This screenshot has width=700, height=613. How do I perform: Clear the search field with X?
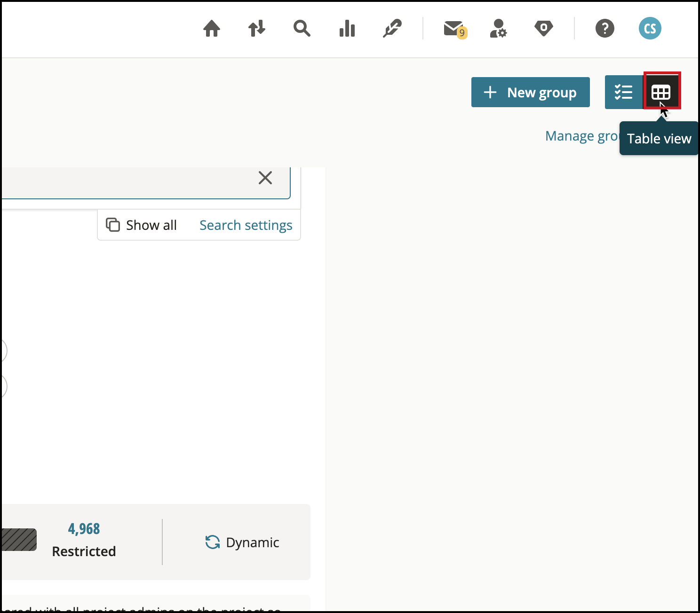(265, 178)
